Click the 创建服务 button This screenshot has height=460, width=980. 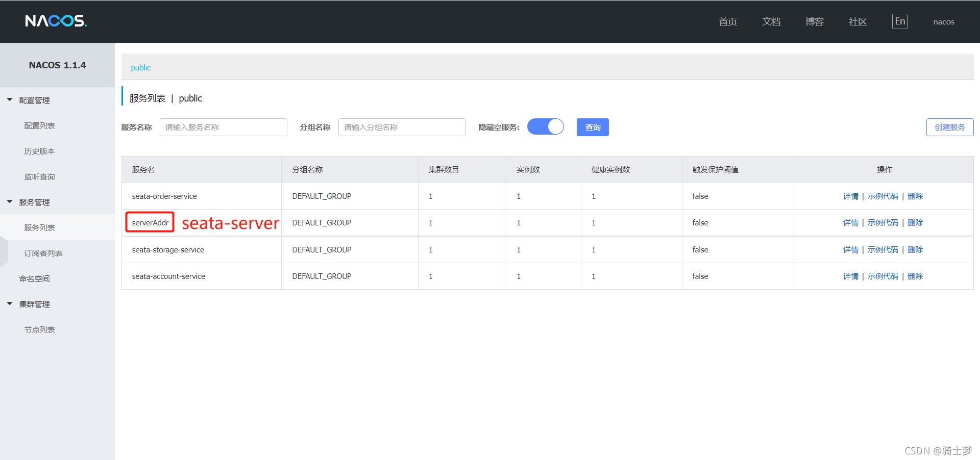(950, 127)
